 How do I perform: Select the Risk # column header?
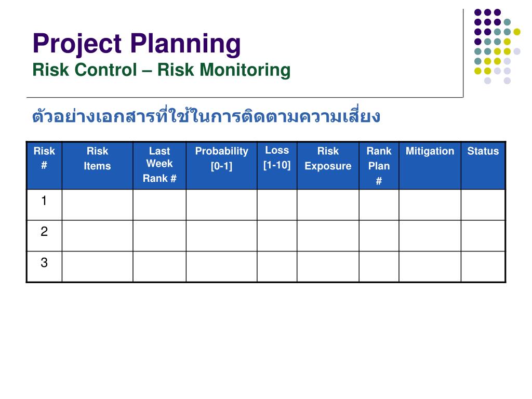click(45, 166)
